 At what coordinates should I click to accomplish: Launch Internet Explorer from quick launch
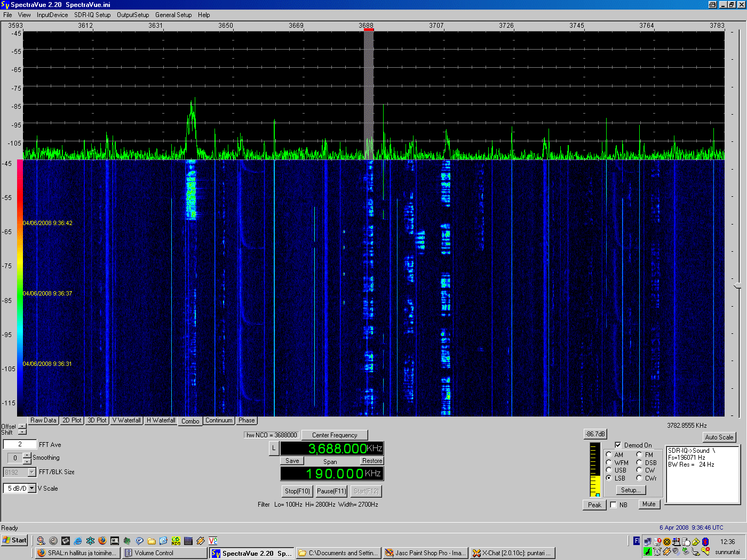78,541
